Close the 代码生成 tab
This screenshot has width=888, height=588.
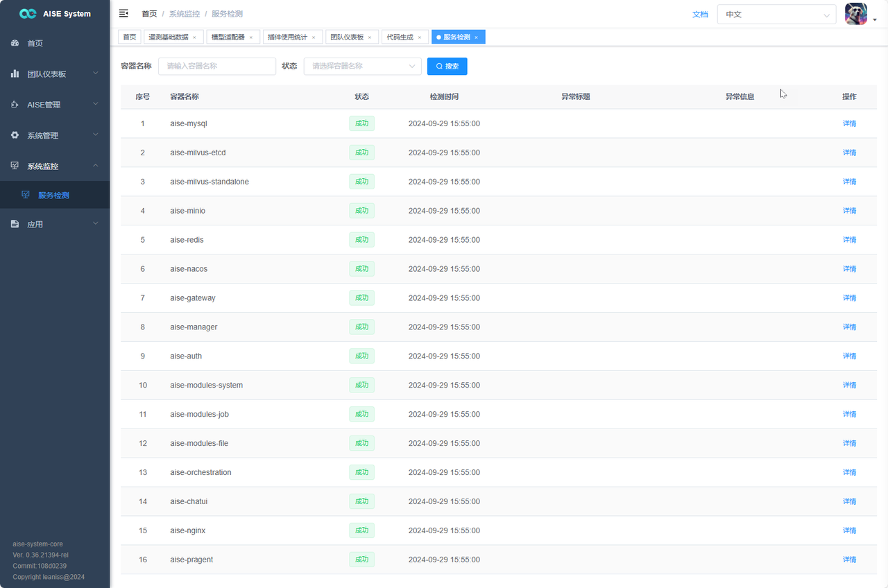coord(420,37)
